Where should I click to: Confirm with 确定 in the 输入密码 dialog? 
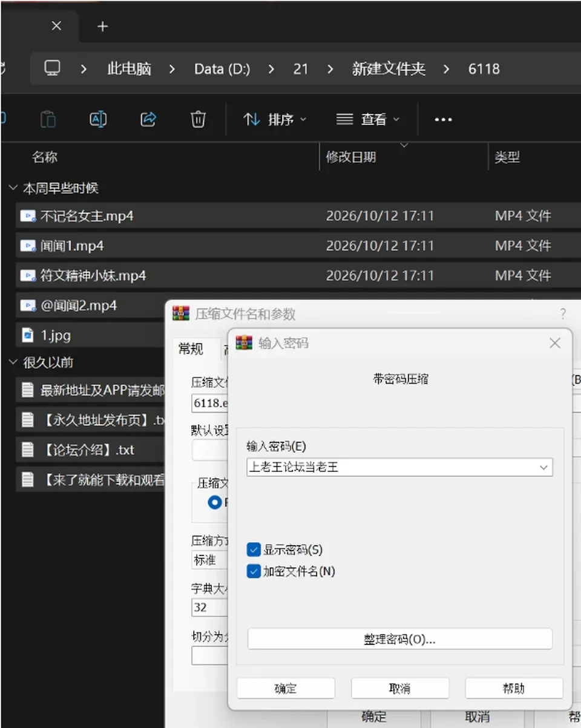(x=286, y=688)
